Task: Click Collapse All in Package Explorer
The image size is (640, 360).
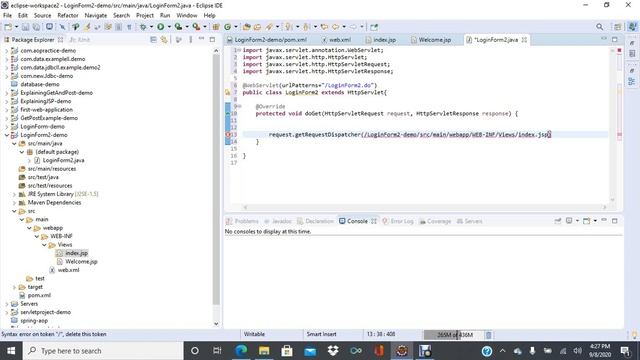Action: (x=153, y=40)
